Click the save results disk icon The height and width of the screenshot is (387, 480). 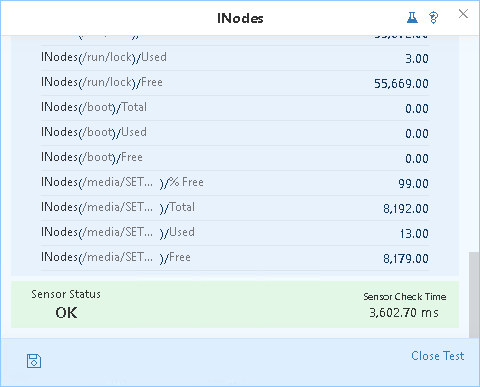click(x=34, y=361)
